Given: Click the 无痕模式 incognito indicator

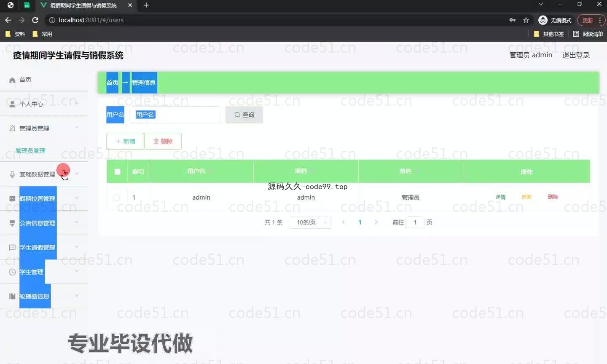Looking at the screenshot, I should tap(555, 20).
